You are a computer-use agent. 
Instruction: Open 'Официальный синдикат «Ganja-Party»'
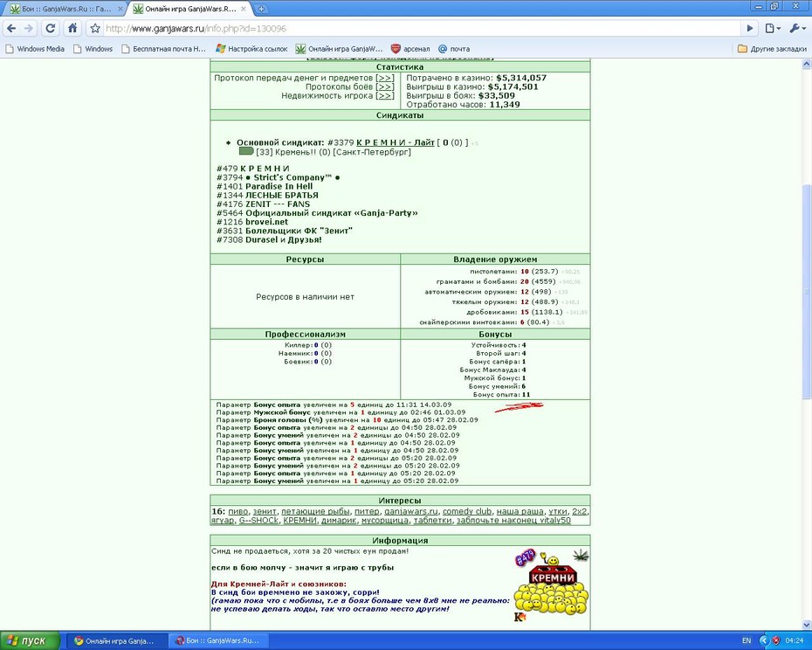pyautogui.click(x=332, y=212)
